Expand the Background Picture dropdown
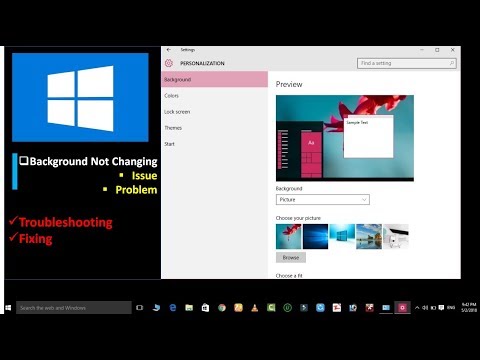Screen dimensions: 480x360 323,200
